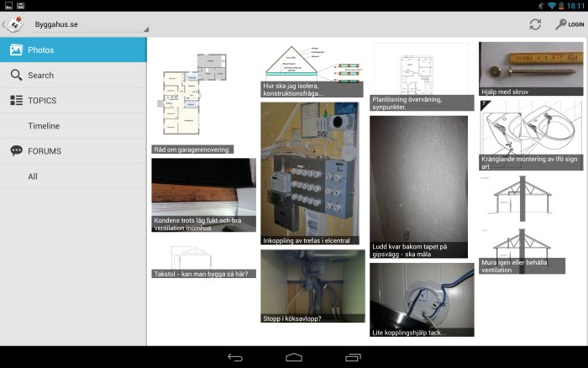This screenshot has width=588, height=368.
Task: Select All in the sidebar
Action: pos(73,176)
